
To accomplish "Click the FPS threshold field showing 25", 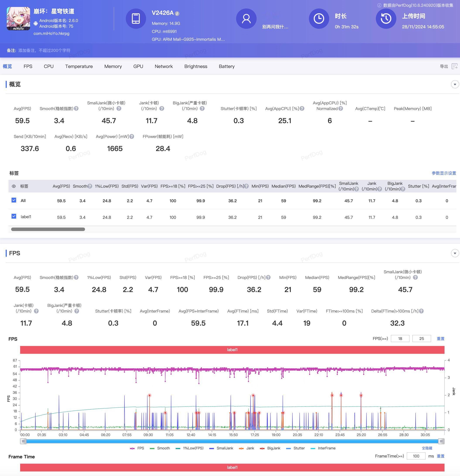I will point(422,338).
